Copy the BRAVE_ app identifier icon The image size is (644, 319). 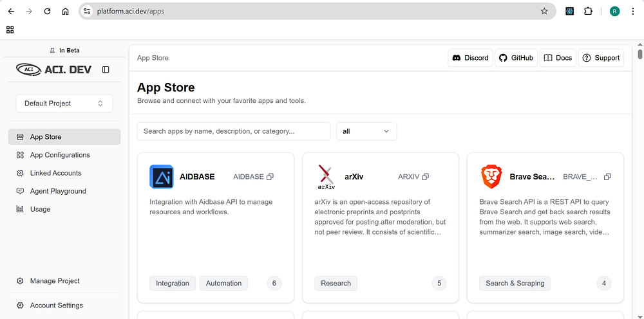tap(607, 177)
